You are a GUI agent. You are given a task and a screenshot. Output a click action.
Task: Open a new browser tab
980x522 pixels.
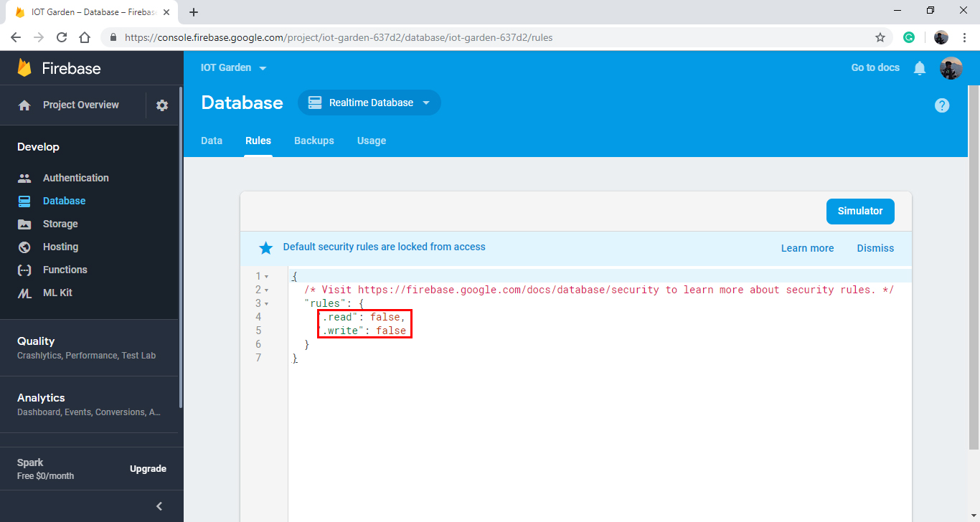point(194,12)
